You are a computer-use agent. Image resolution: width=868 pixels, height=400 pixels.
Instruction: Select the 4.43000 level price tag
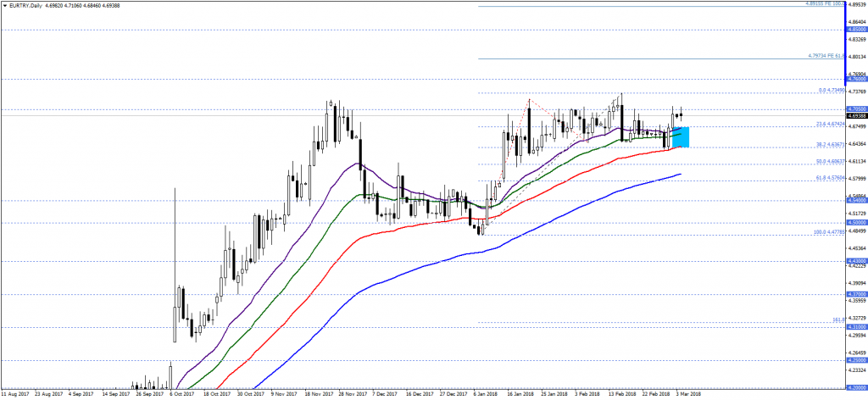point(856,260)
